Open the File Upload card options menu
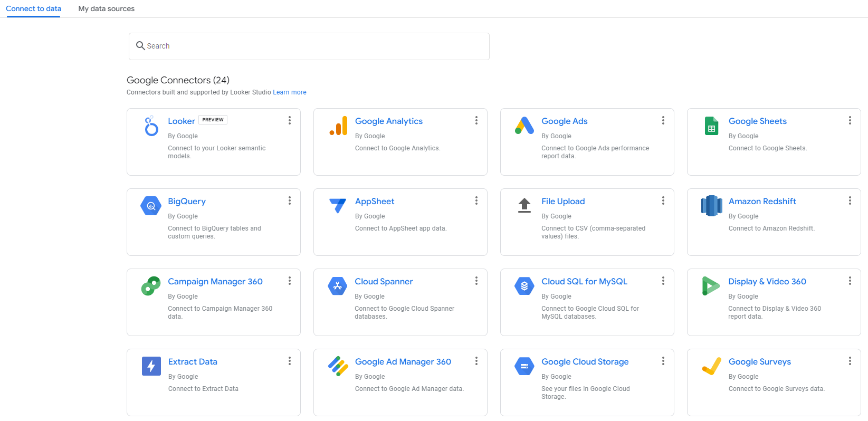This screenshot has width=868, height=421. click(663, 200)
